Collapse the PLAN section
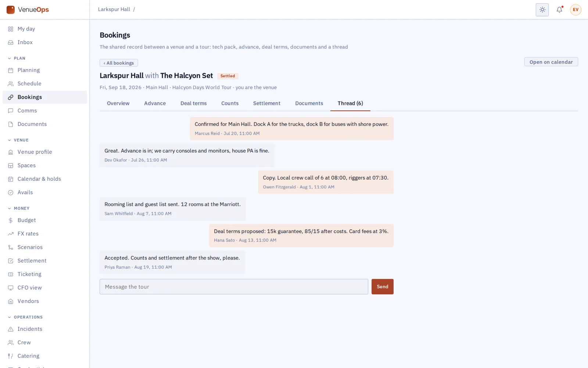 pos(17,58)
